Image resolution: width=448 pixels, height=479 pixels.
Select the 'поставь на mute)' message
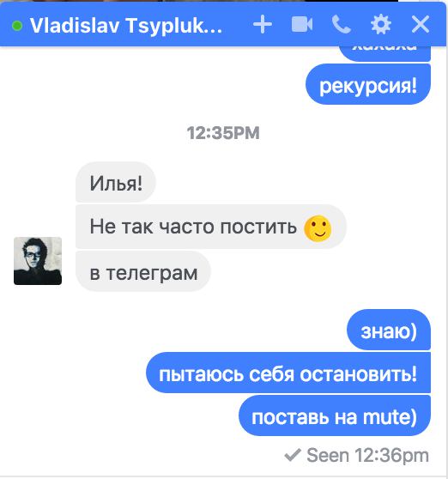pos(335,415)
